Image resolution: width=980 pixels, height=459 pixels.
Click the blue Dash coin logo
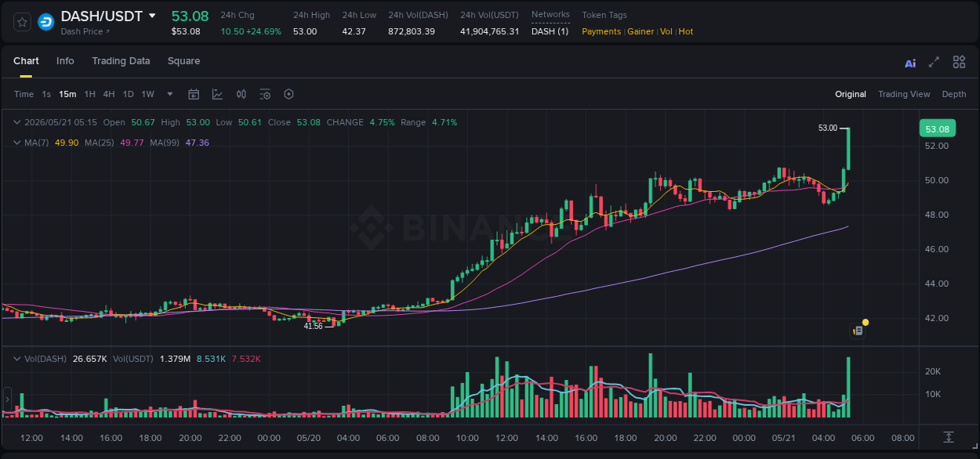coord(45,22)
